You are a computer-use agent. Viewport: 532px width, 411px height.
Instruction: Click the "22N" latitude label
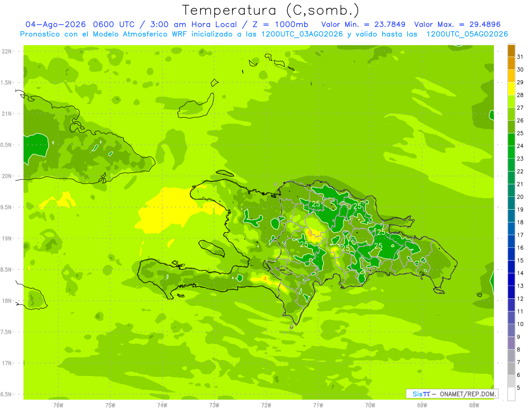pos(7,51)
